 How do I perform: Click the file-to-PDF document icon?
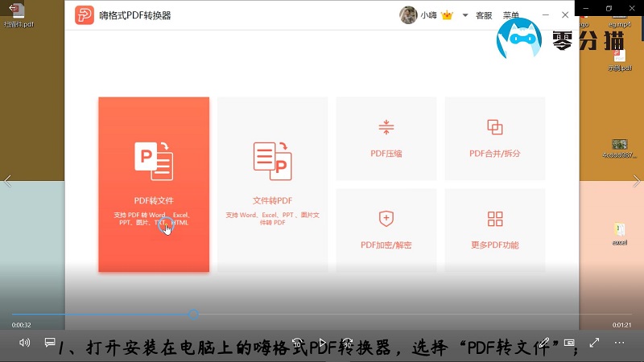tap(272, 161)
